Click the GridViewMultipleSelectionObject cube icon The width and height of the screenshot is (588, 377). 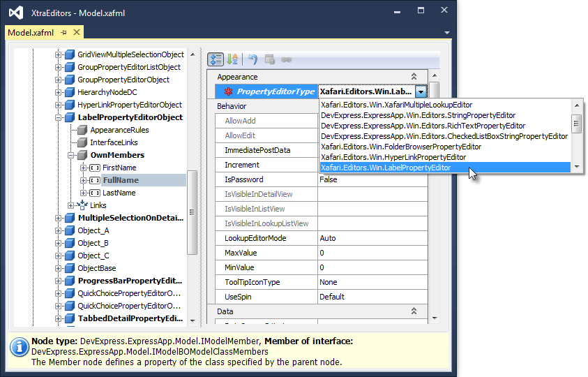(x=70, y=54)
